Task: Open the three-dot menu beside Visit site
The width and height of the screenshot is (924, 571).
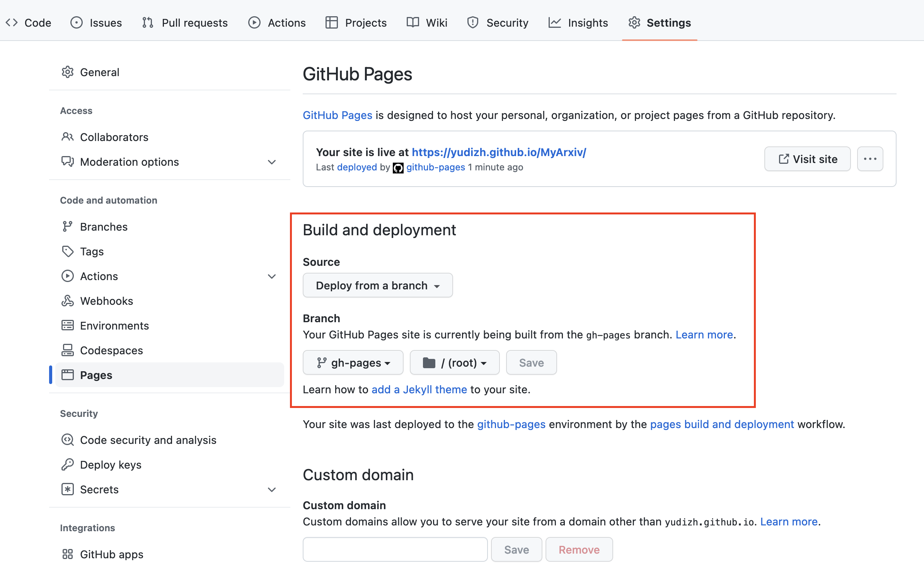Action: pos(870,159)
